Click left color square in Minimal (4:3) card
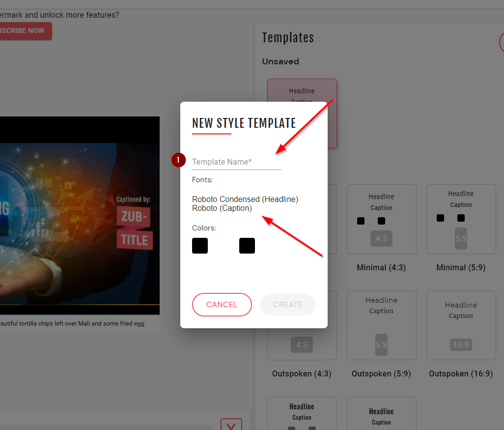This screenshot has width=504, height=430. coord(361,221)
